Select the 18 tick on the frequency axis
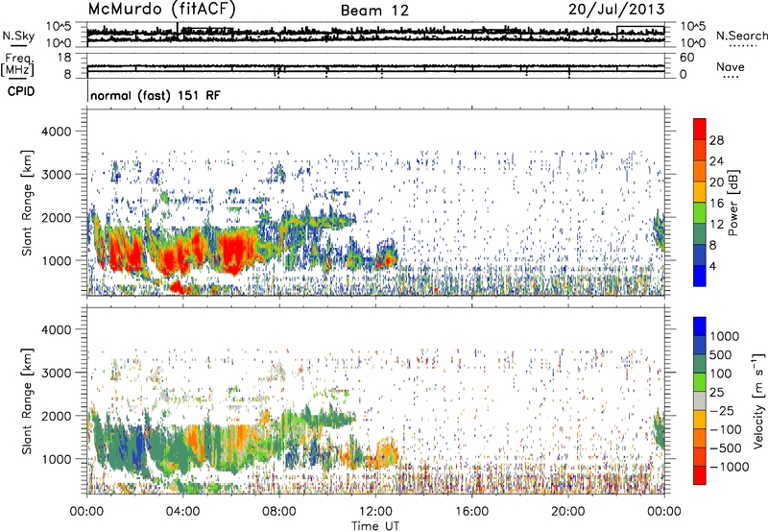This screenshot has width=768, height=532. pyautogui.click(x=63, y=58)
